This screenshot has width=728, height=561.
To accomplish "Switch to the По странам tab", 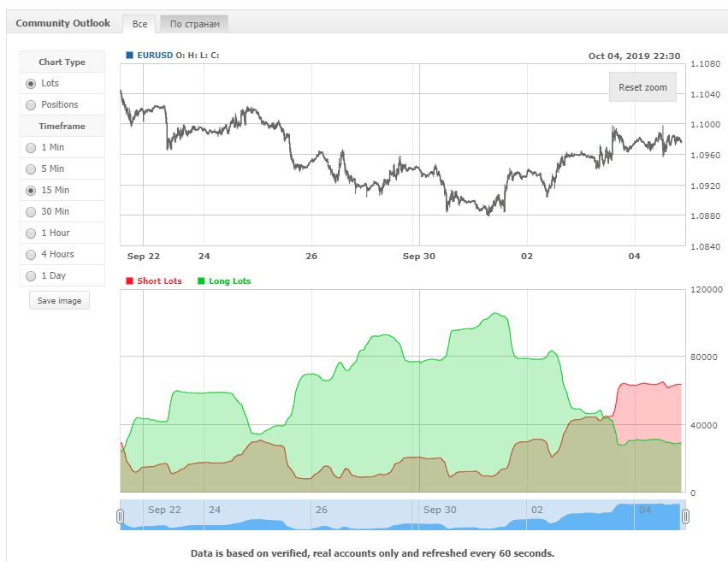I will click(x=194, y=24).
